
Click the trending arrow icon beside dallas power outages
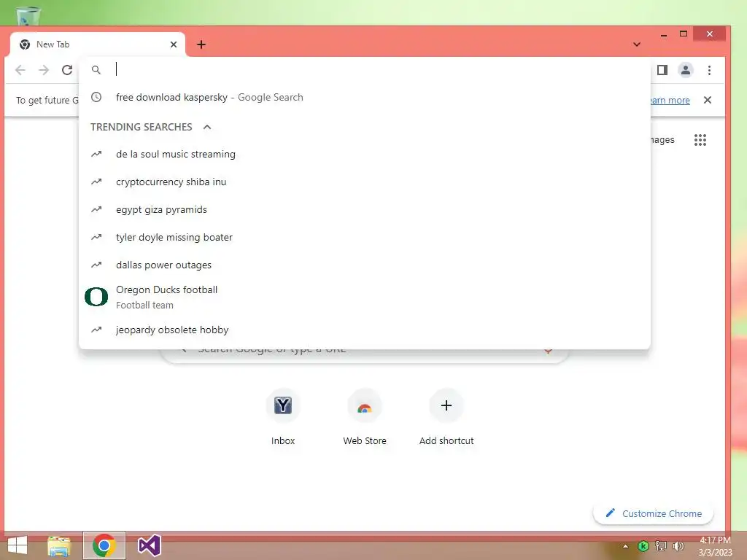(96, 265)
